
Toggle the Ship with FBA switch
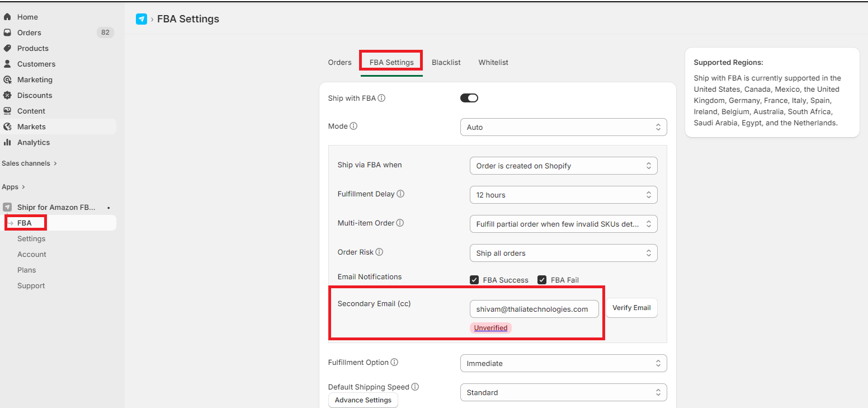(469, 98)
